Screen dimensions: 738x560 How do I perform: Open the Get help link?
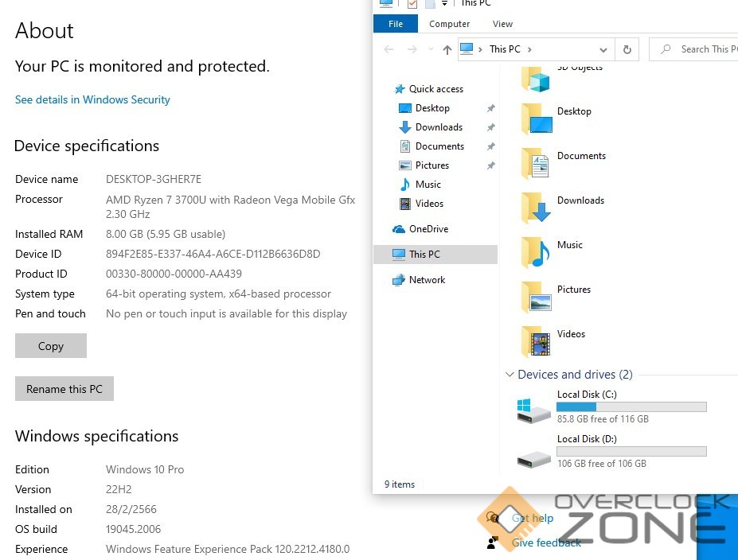tap(533, 518)
